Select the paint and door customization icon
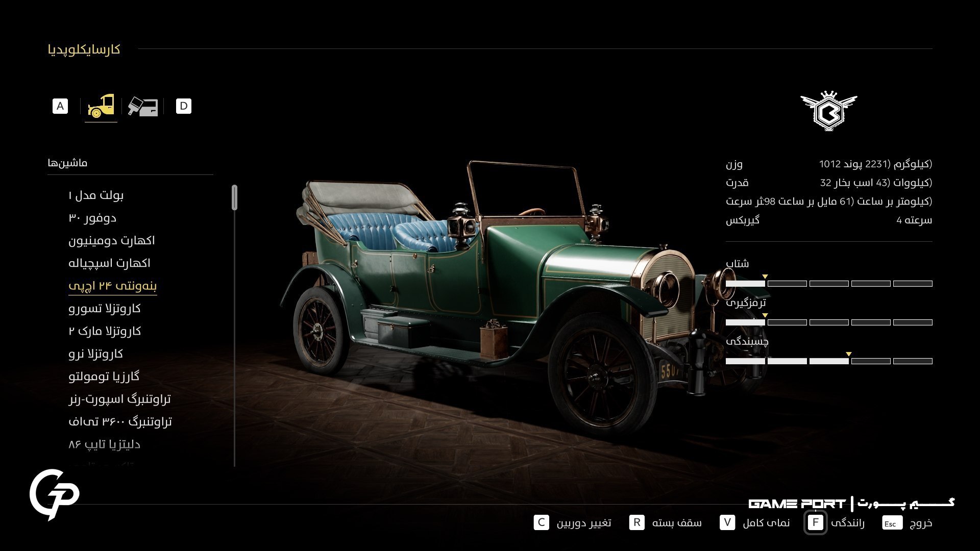Screen dimensions: 980x551 [143, 106]
